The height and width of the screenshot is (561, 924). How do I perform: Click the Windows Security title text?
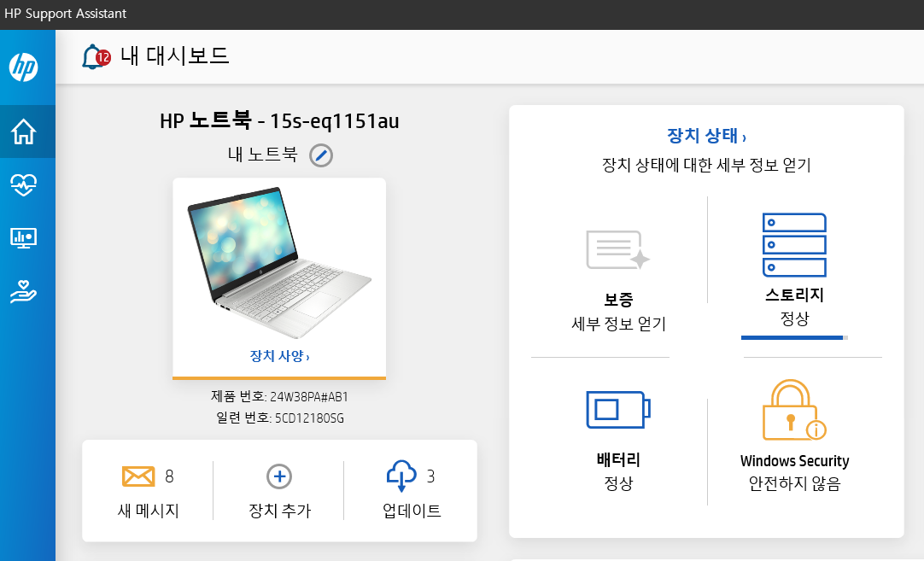794,461
